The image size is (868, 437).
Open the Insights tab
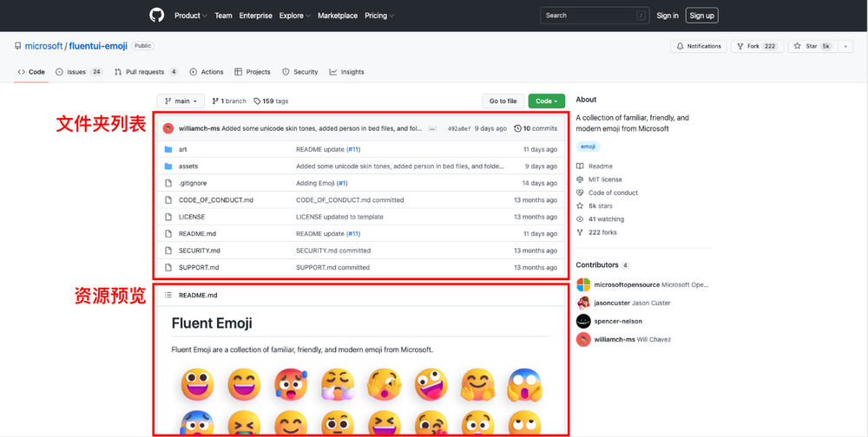346,72
